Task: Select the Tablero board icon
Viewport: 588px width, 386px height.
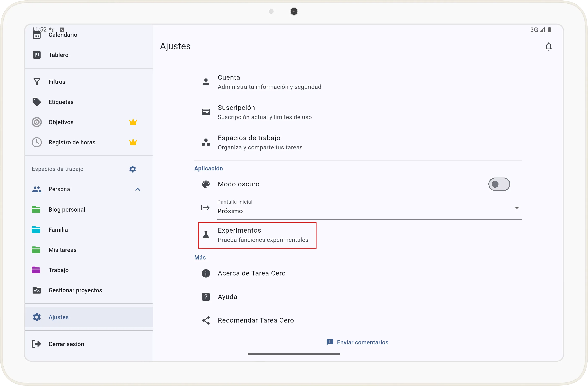Action: [x=37, y=55]
